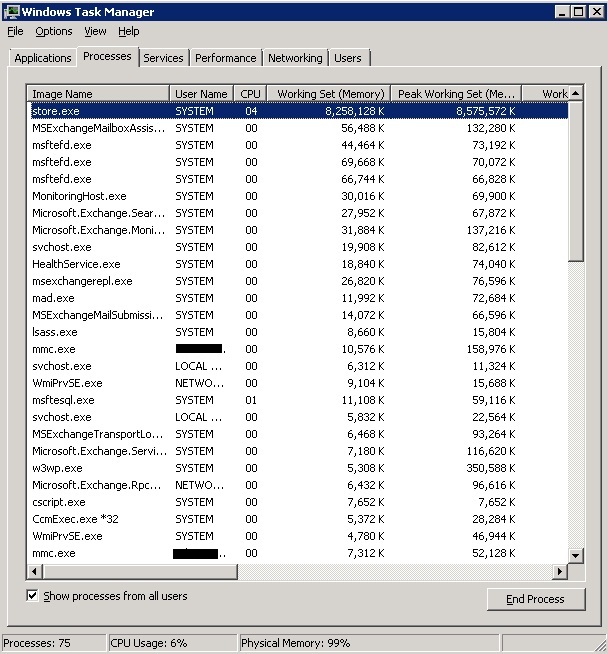Select the MSExchangeMailboxAssis... process
This screenshot has height=654, width=608.
(299, 128)
